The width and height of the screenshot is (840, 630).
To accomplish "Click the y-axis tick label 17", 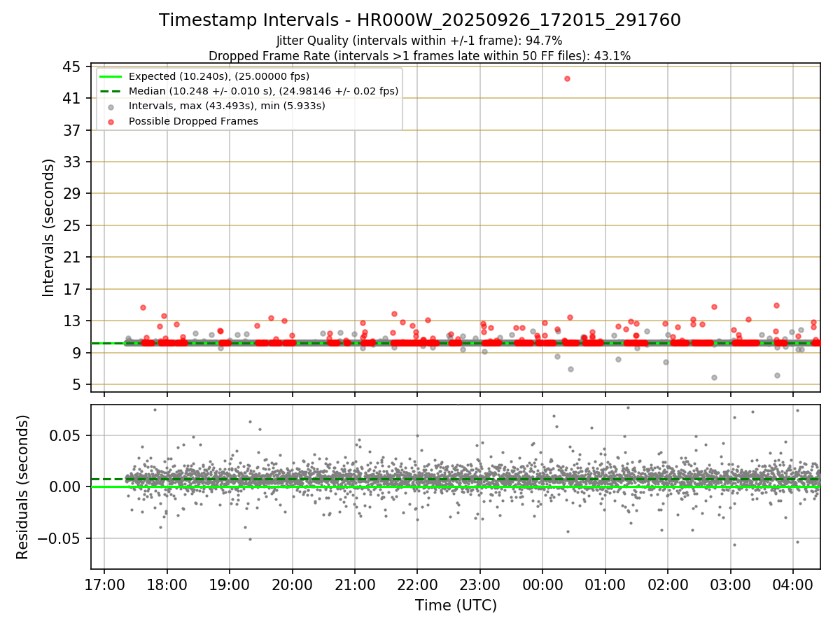I will pos(72,289).
